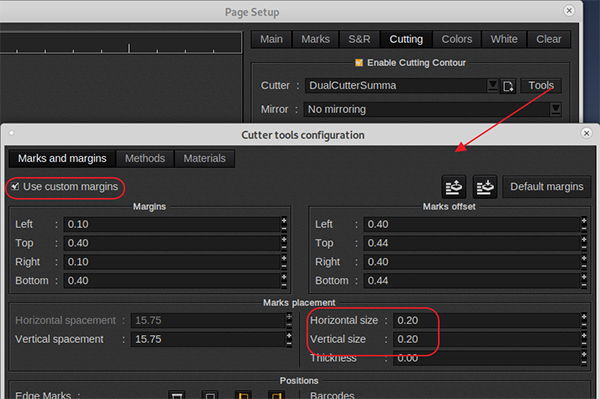Click the Margins Top field showing 0.40
Screen dimensions: 600x399
coord(172,243)
